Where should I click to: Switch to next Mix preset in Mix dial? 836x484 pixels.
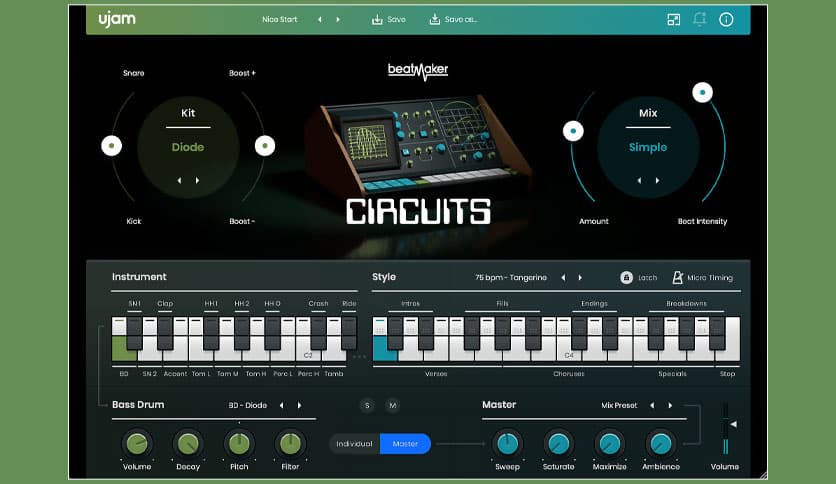tap(657, 181)
